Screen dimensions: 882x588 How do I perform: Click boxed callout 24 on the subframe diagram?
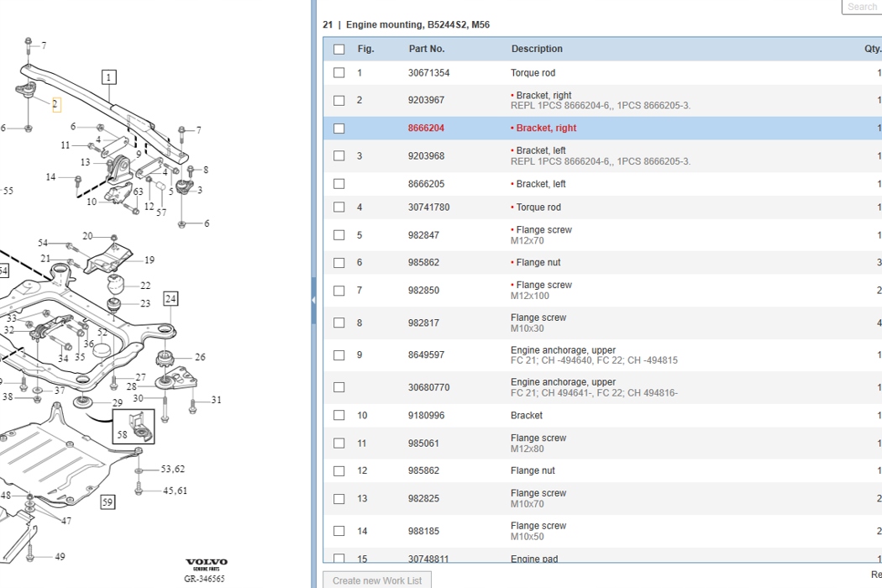tap(171, 299)
